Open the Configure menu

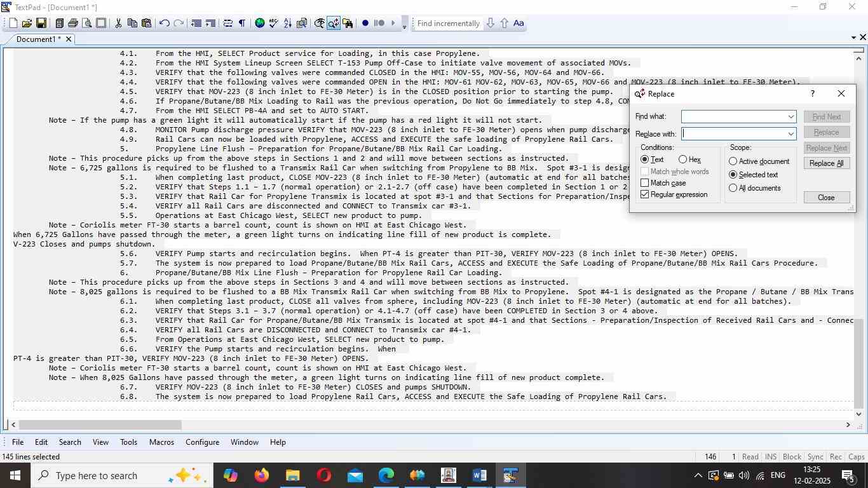click(202, 442)
